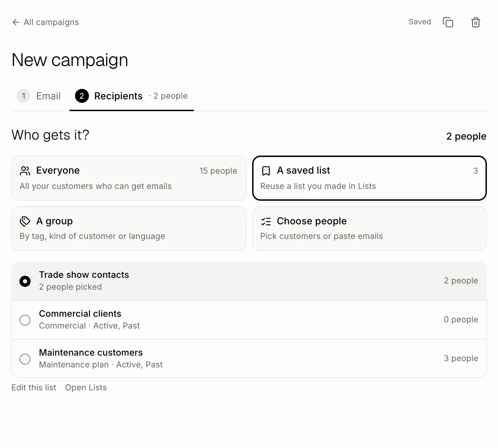The height and width of the screenshot is (448, 498).
Task: Click the Saved status text
Action: pyautogui.click(x=420, y=22)
